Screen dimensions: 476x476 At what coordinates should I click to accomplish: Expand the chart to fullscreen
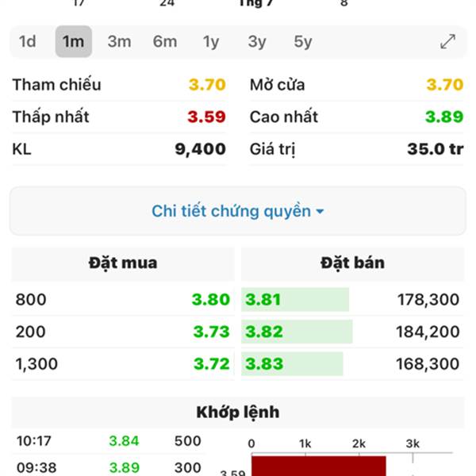coord(447,41)
